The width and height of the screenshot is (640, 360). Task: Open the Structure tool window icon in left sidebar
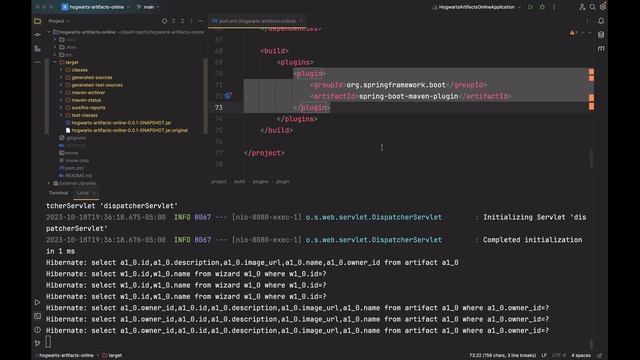pyautogui.click(x=38, y=49)
